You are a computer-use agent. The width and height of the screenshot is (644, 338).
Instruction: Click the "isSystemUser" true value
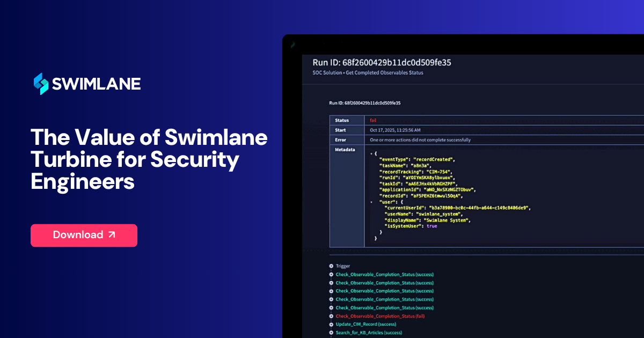431,226
